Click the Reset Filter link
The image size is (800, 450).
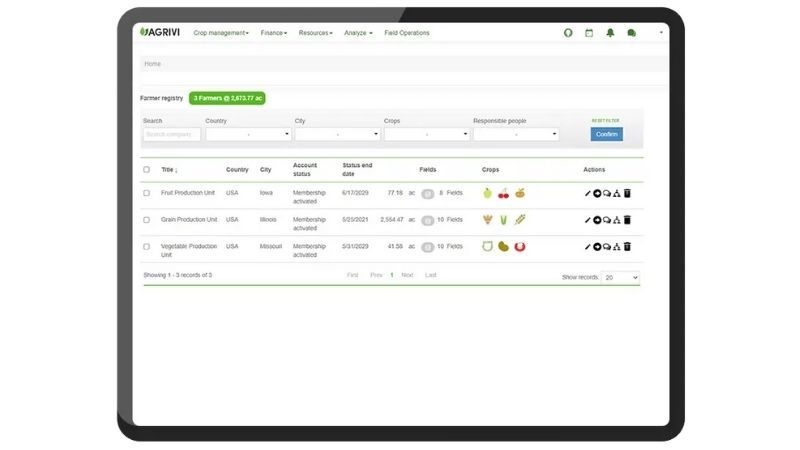606,121
